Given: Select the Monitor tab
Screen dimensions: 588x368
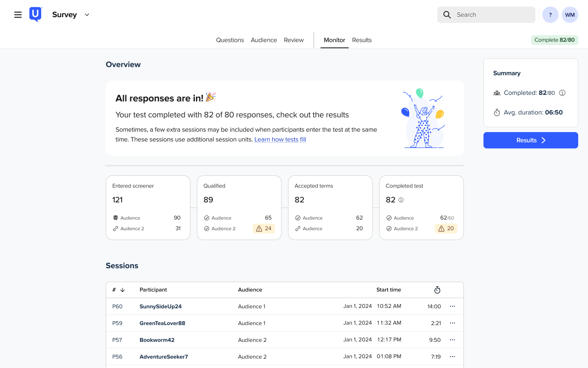Looking at the screenshot, I should tap(334, 40).
